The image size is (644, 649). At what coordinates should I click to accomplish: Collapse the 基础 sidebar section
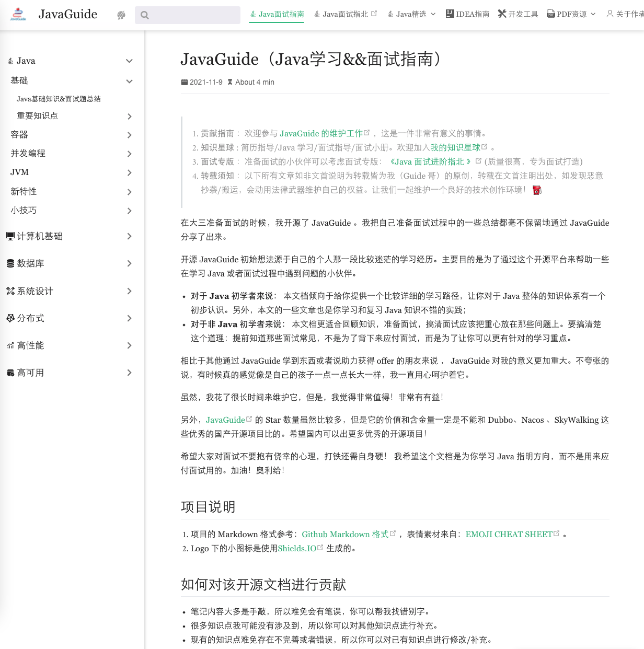point(129,81)
